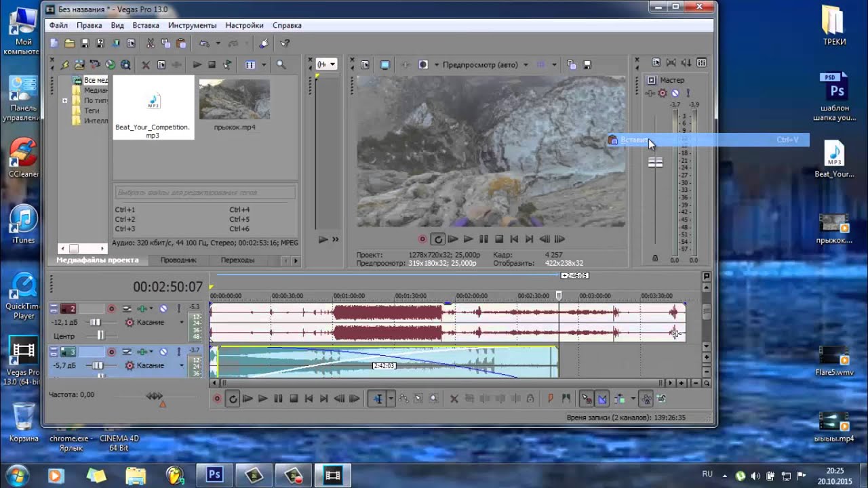Search project media with the magnifier icon
Screen dimensions: 868x488
281,65
